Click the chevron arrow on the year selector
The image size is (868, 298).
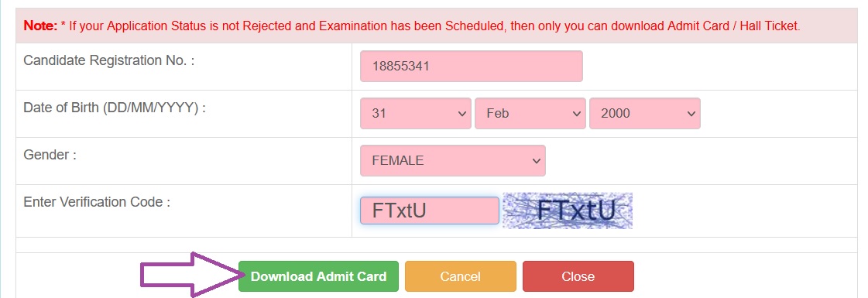click(x=691, y=113)
